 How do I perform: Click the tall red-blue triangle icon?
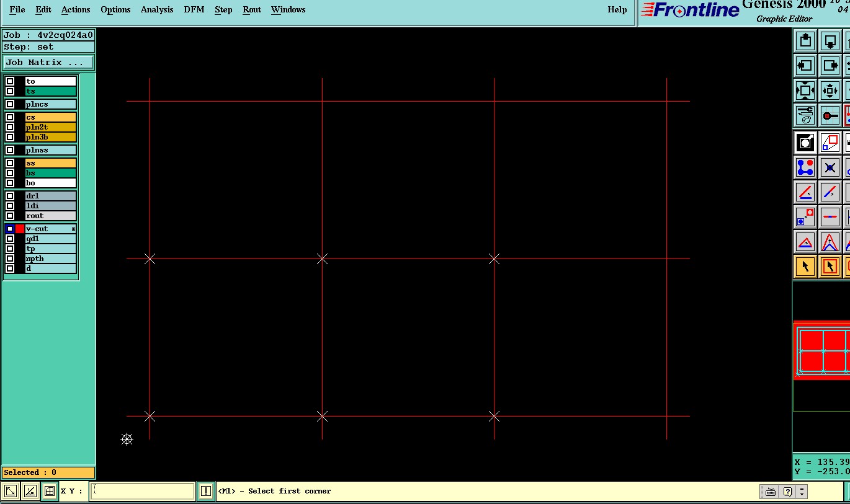point(830,242)
